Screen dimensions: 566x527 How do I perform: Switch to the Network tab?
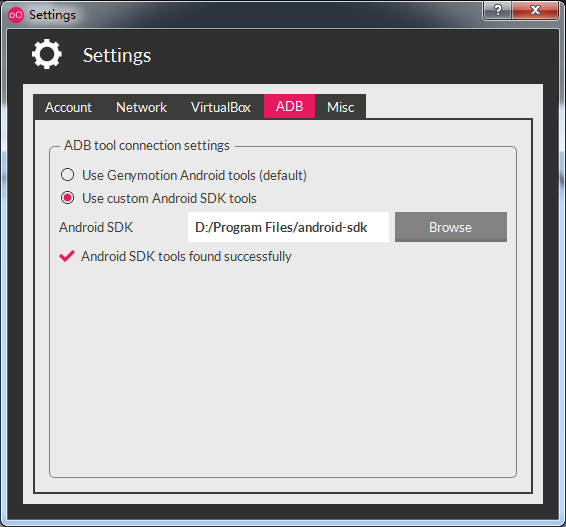click(x=142, y=107)
